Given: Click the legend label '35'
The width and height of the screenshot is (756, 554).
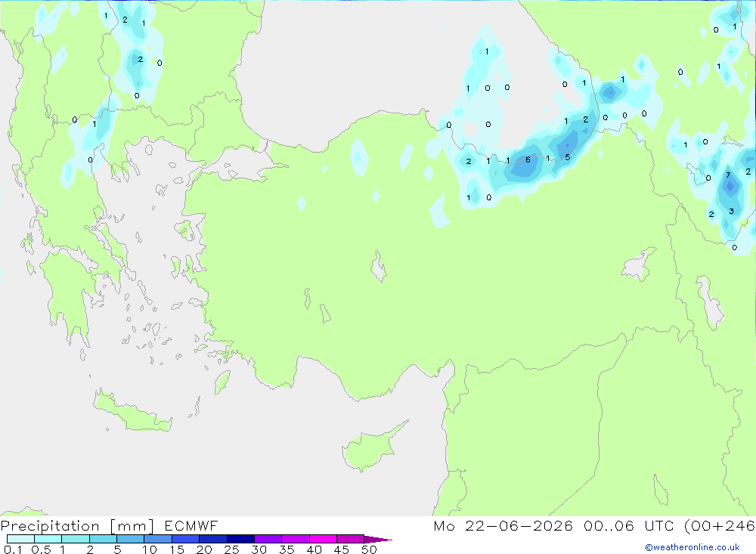Looking at the screenshot, I should pos(287,549).
